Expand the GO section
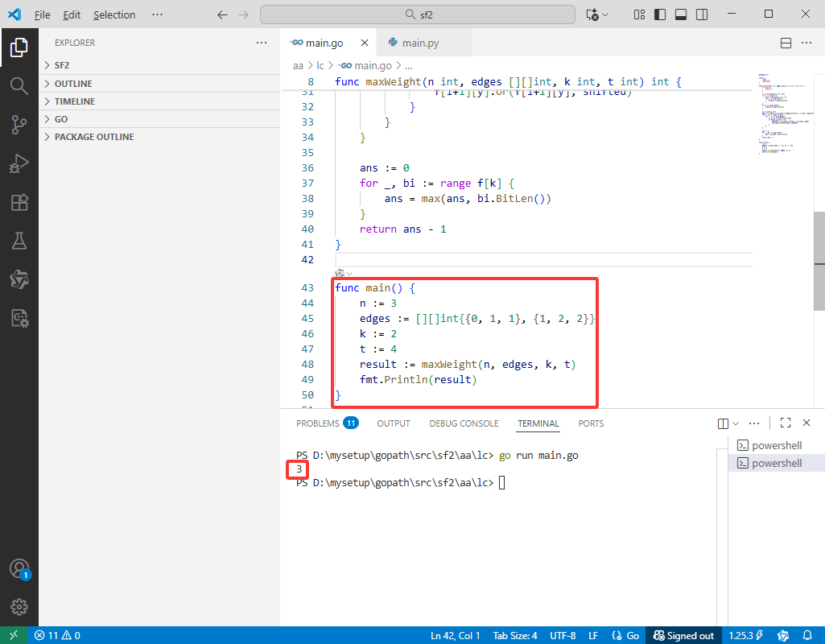Screen dimensions: 825x644 click(x=159, y=119)
